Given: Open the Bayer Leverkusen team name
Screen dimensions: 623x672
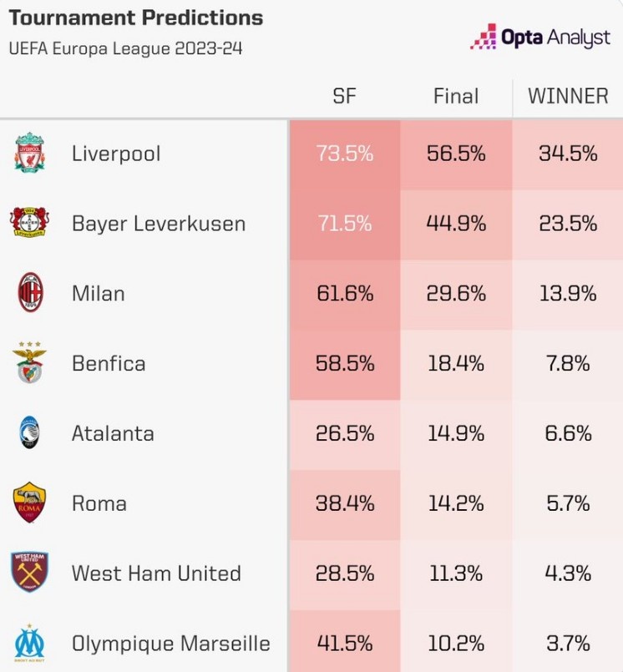Looking at the screenshot, I should (x=159, y=224).
